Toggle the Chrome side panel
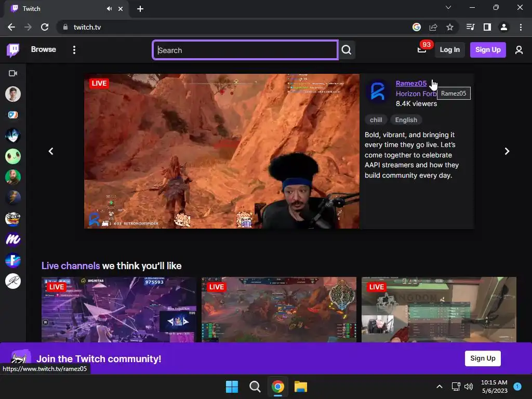This screenshot has height=399, width=532. pyautogui.click(x=487, y=27)
